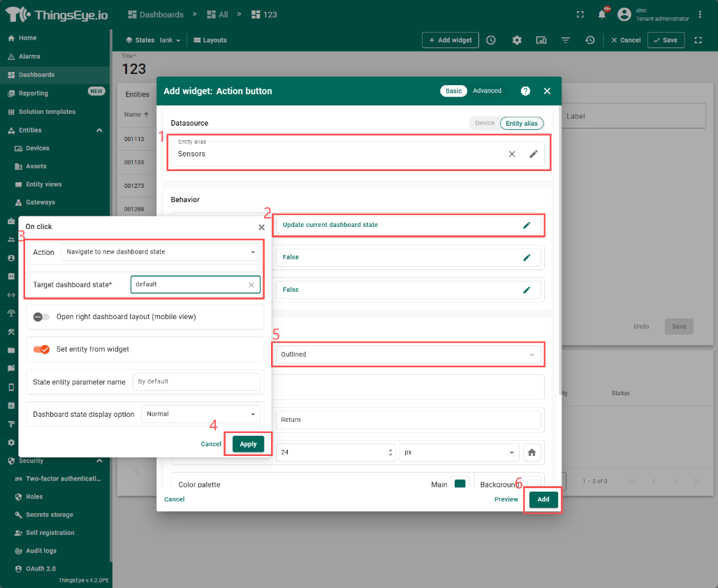
Task: Open the widget help question icon
Action: [x=525, y=91]
